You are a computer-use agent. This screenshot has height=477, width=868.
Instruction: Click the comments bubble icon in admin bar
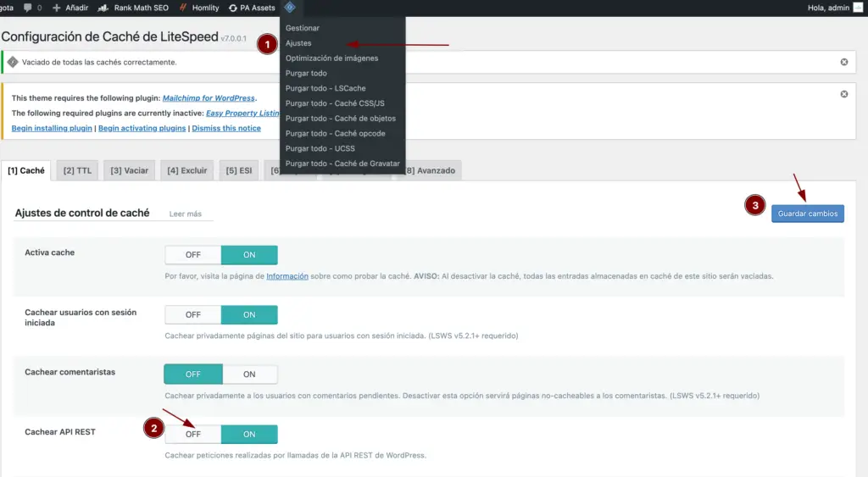(27, 8)
